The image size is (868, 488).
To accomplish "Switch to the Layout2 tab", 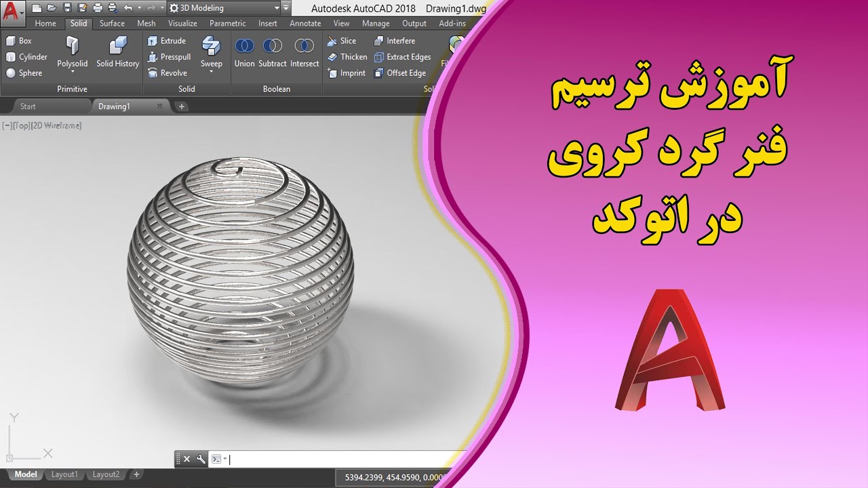I will pos(106,474).
